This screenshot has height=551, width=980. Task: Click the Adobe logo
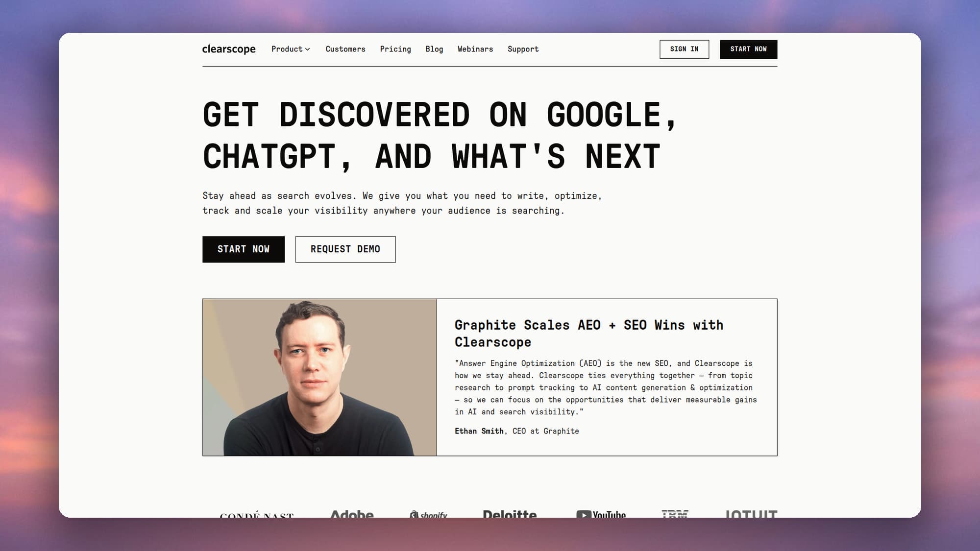(x=352, y=514)
